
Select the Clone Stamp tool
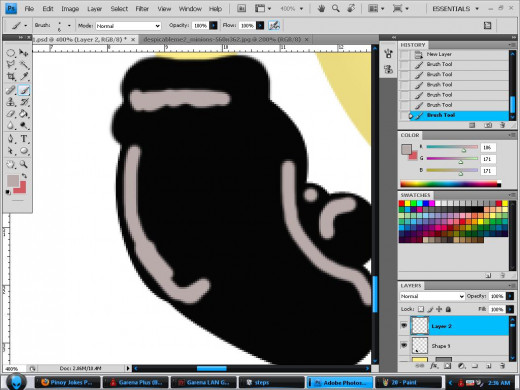pos(11,102)
